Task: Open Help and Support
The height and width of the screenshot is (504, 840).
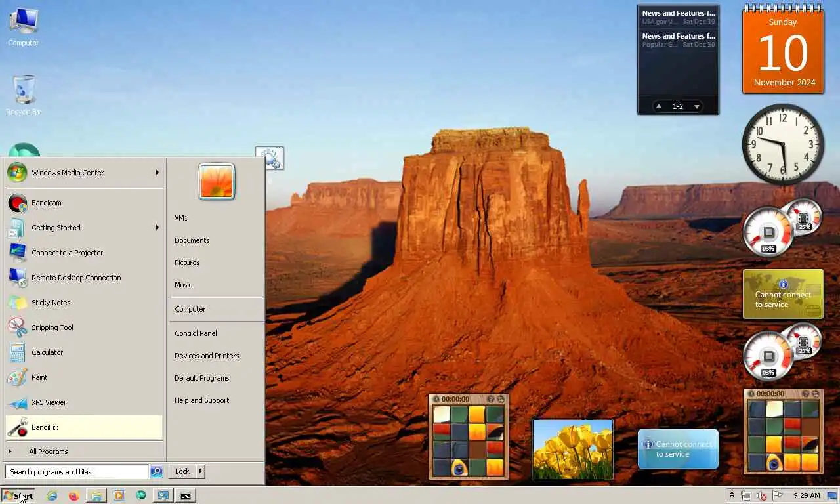Action: 216,400
